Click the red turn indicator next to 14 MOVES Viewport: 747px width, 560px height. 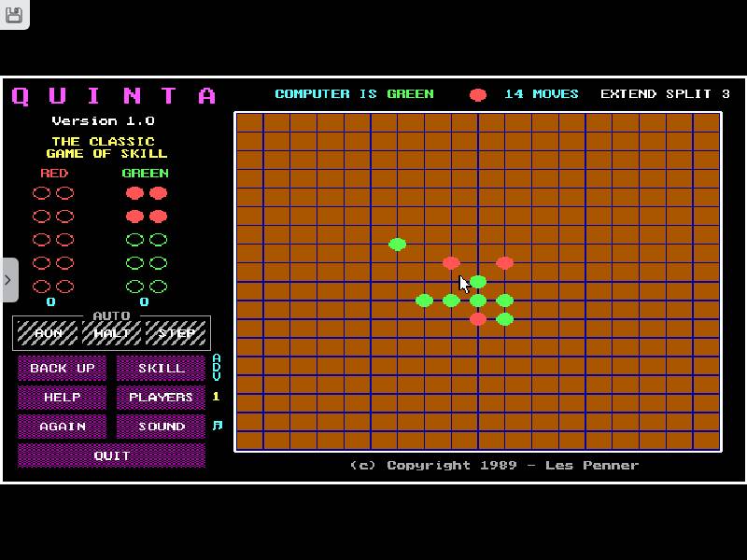click(x=478, y=94)
